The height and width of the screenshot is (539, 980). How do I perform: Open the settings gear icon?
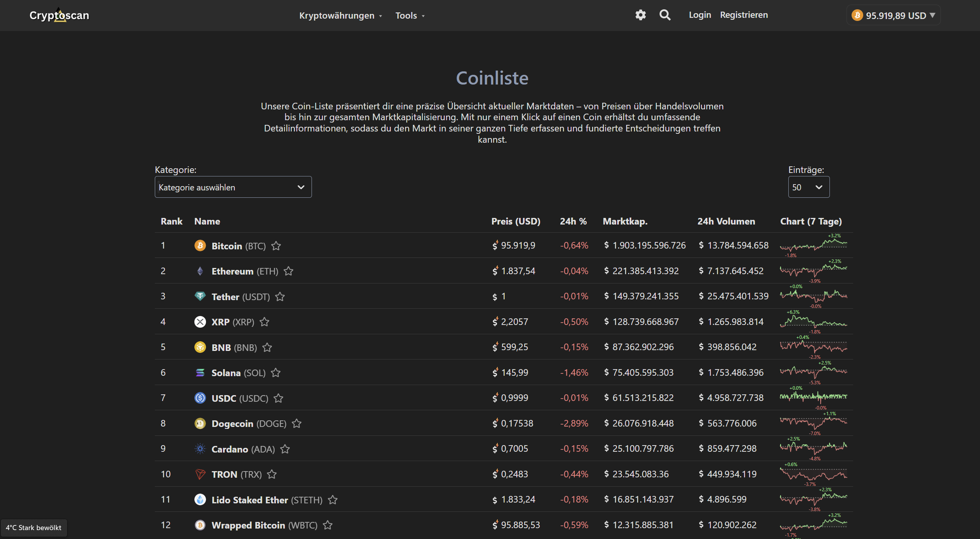point(640,15)
